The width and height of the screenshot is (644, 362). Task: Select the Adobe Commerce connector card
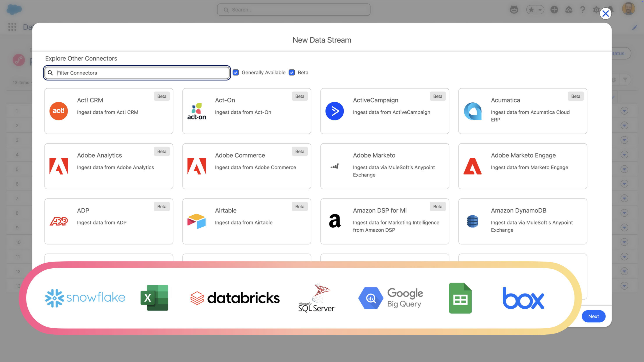(x=246, y=166)
